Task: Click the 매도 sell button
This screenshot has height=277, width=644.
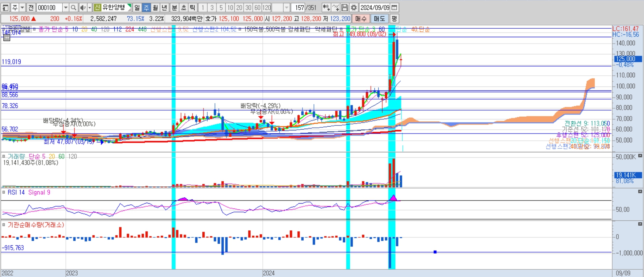Action: click(x=379, y=18)
